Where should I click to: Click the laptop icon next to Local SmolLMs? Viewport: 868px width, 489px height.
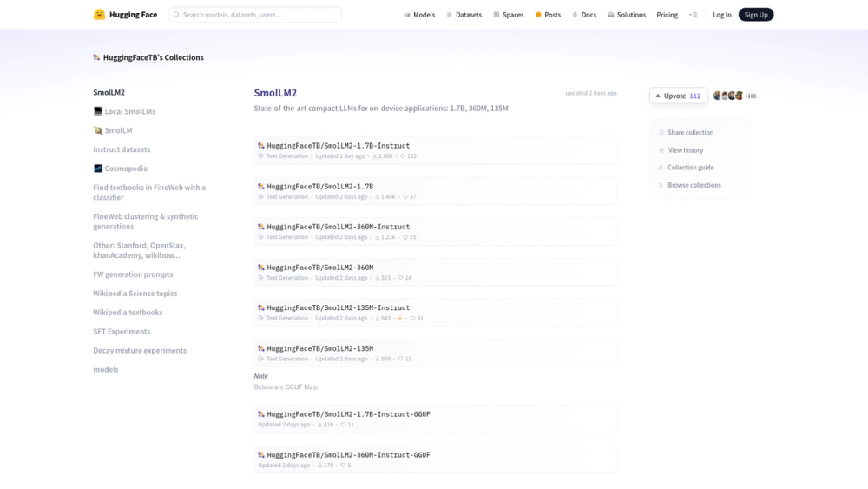(98, 111)
